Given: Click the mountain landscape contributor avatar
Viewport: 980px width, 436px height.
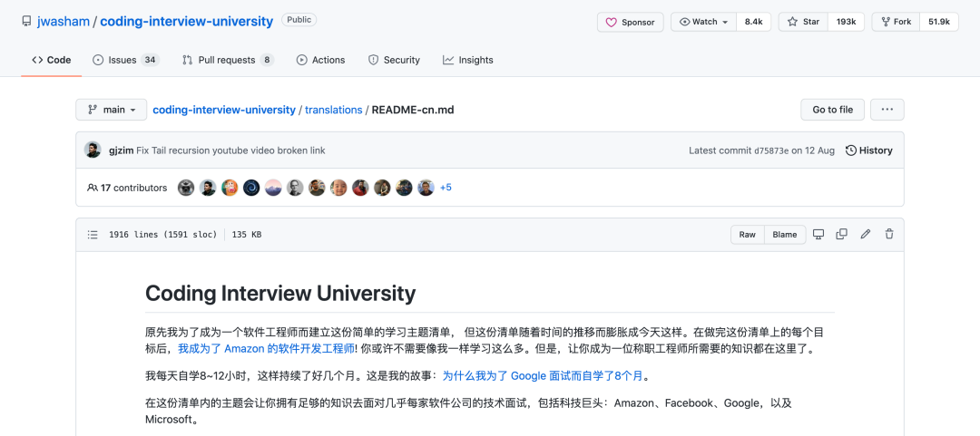Looking at the screenshot, I should click(273, 188).
